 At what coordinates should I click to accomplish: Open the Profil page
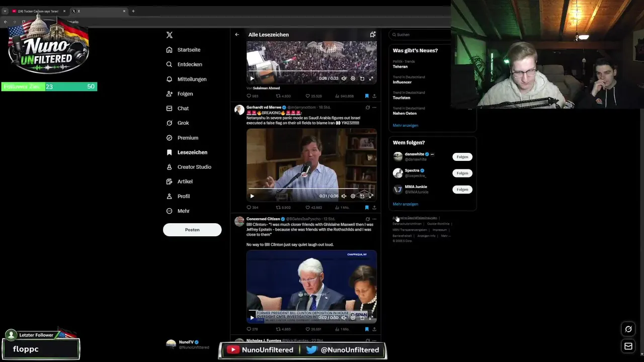click(x=178, y=196)
